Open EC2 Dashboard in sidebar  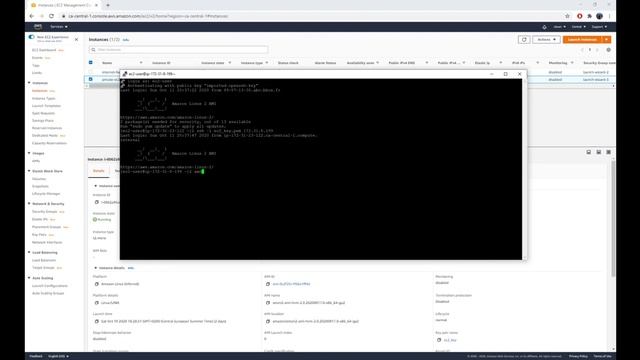click(x=44, y=50)
